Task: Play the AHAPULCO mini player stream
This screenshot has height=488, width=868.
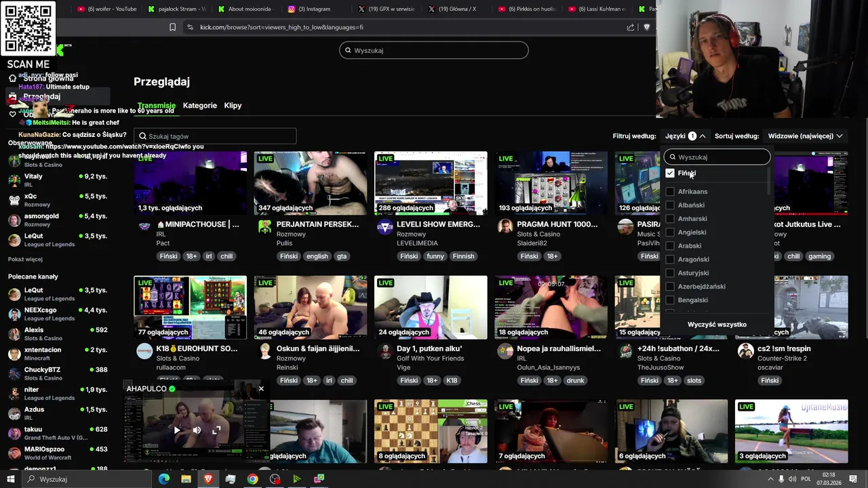Action: coord(177,430)
